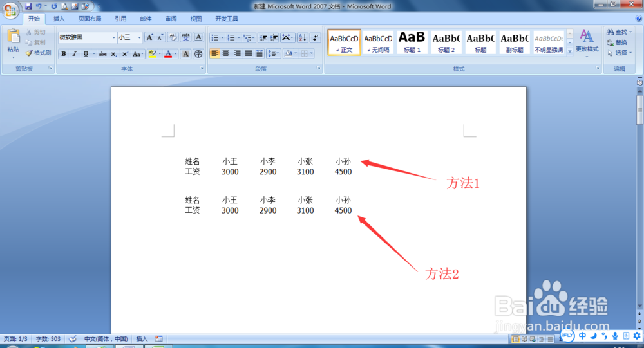The image size is (644, 348).
Task: Open Word help question mark
Action: click(639, 19)
